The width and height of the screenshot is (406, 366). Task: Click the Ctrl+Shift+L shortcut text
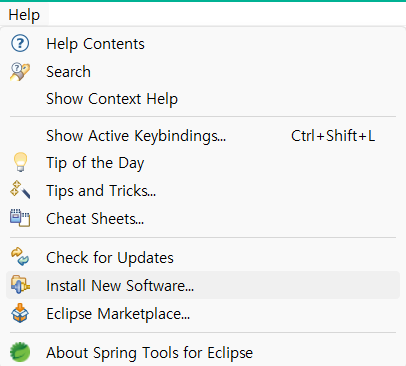pos(333,136)
